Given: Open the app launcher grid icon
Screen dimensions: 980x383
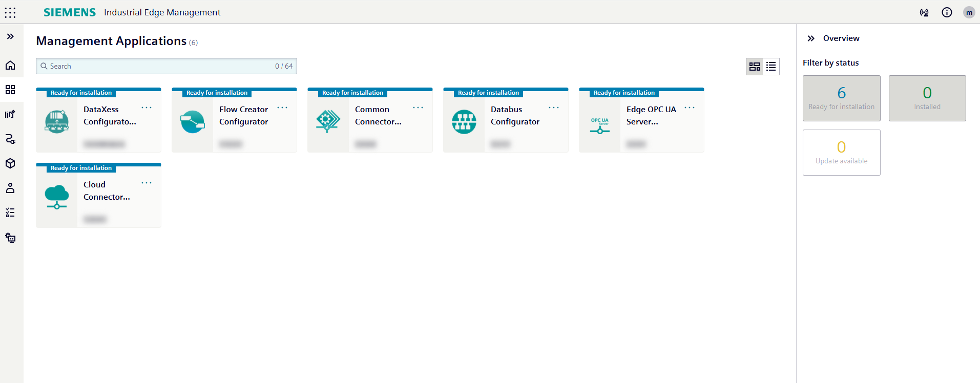Looking at the screenshot, I should [x=10, y=12].
